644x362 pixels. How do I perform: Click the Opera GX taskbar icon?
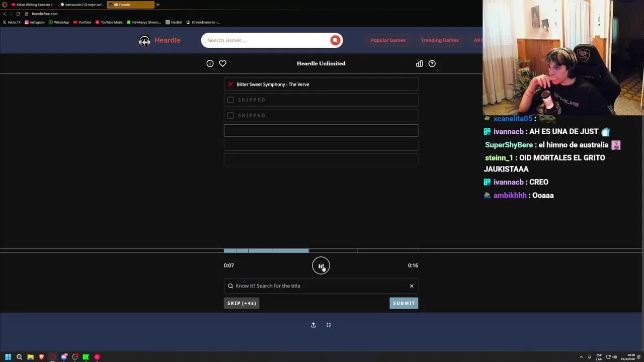52,357
